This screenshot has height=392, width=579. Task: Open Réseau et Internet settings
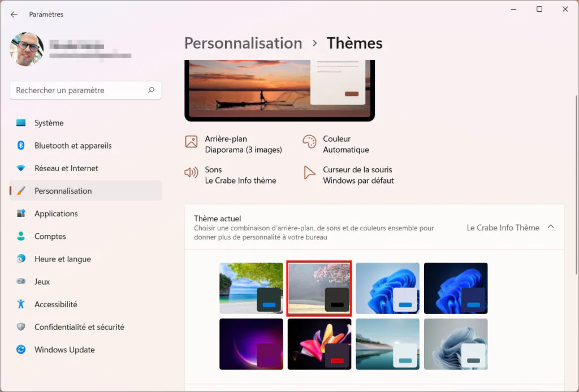(x=86, y=168)
